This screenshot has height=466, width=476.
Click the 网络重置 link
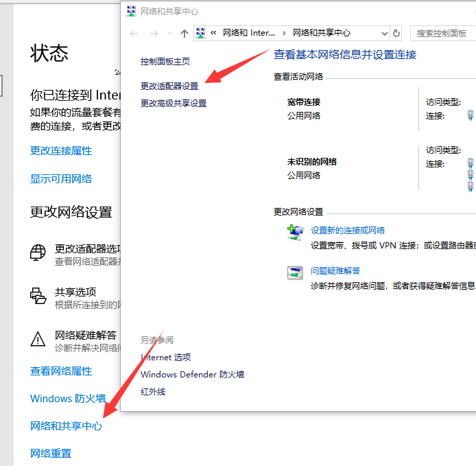pyautogui.click(x=51, y=453)
